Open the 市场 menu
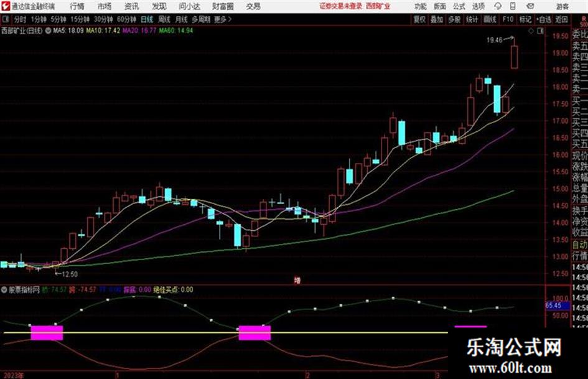 click(105, 6)
